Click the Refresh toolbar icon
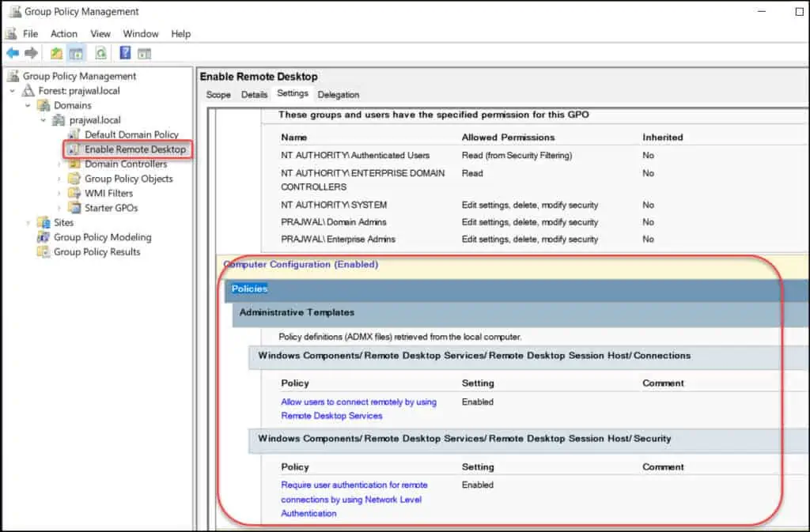Image resolution: width=810 pixels, height=532 pixels. click(x=100, y=53)
